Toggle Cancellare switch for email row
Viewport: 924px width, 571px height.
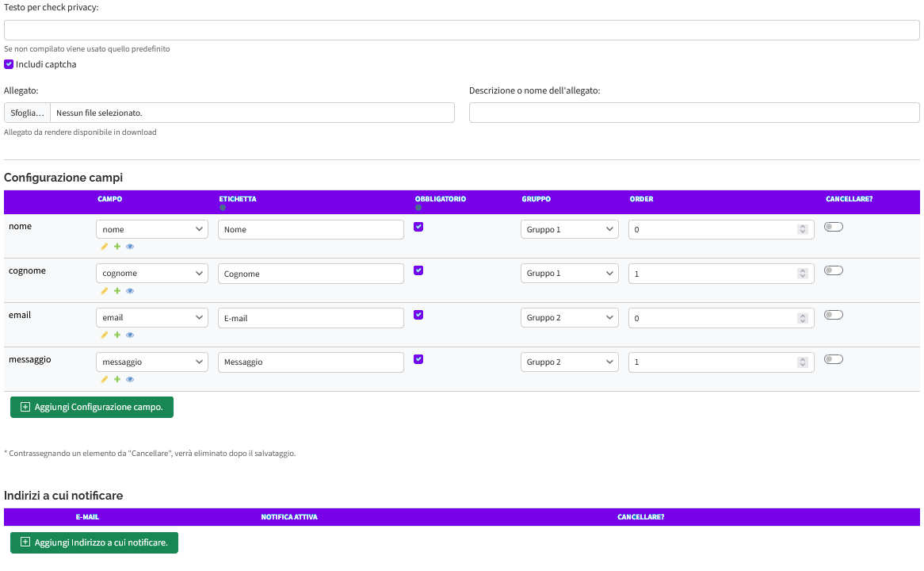(x=833, y=314)
